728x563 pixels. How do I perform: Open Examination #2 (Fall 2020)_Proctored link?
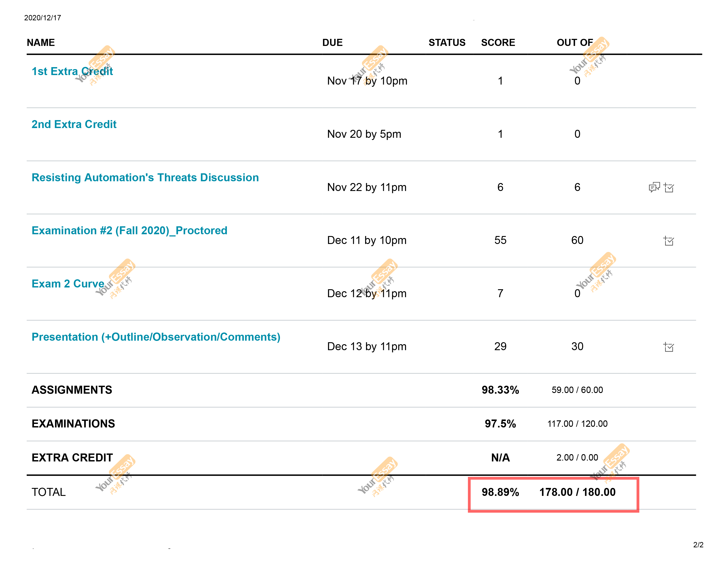point(129,230)
